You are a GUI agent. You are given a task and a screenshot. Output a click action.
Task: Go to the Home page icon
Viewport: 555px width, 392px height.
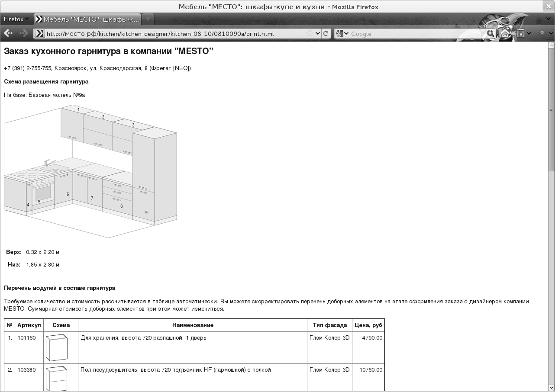[505, 34]
